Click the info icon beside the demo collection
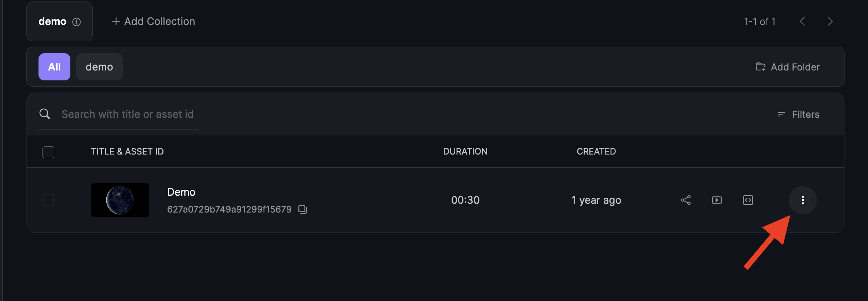Image resolution: width=868 pixels, height=301 pixels. [x=76, y=22]
